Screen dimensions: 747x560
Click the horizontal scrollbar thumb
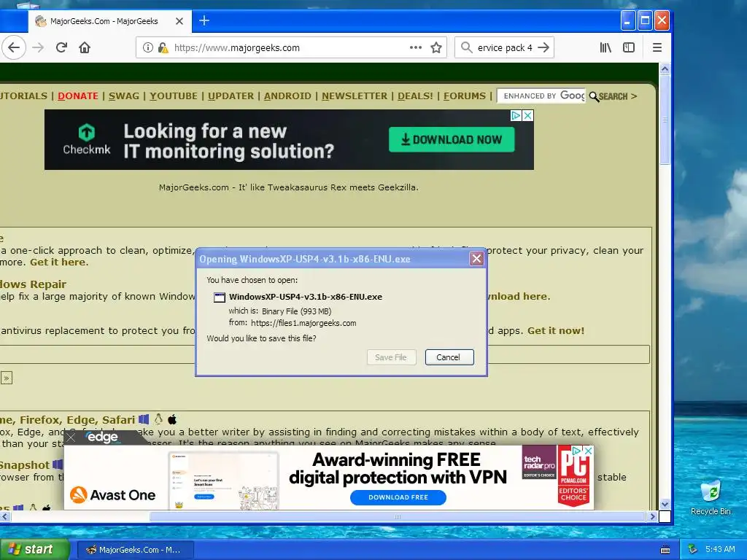[398, 517]
